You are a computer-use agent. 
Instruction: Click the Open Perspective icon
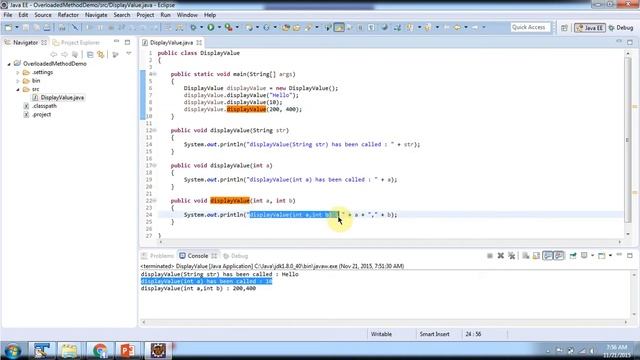pyautogui.click(x=564, y=27)
